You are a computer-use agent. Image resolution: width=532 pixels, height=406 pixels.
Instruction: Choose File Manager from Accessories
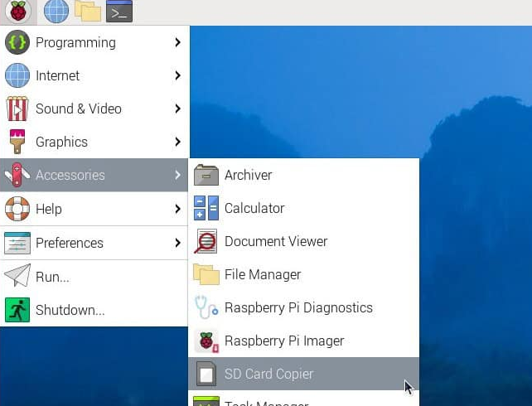coord(262,274)
